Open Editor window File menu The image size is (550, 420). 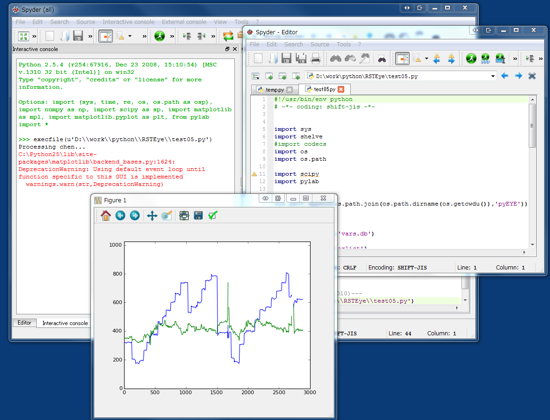[x=254, y=44]
